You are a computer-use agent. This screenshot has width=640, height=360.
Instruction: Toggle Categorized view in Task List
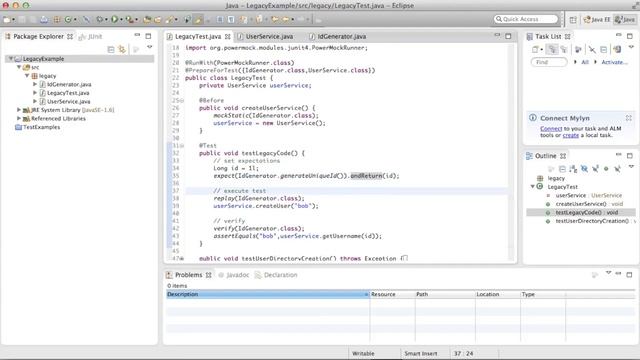click(x=552, y=49)
